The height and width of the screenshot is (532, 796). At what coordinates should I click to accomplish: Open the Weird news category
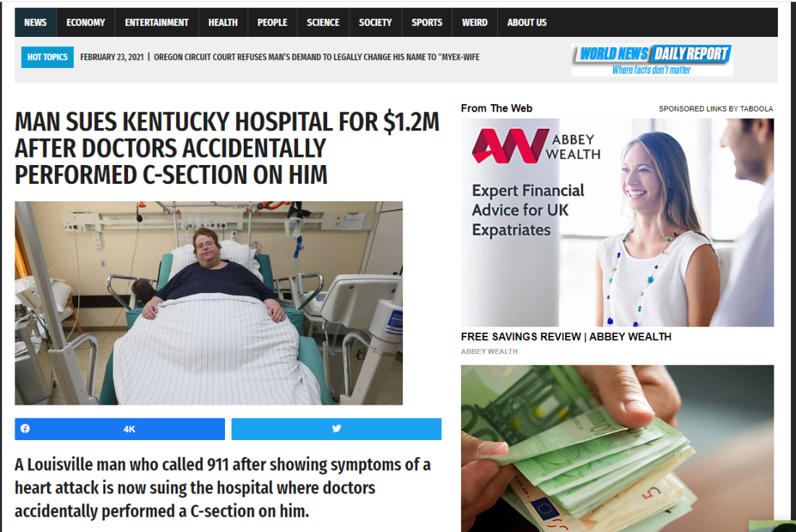pos(475,22)
